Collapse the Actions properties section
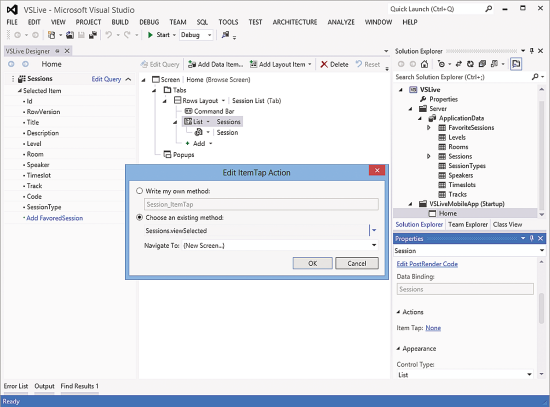Screen dimensions: 550x407 [x=398, y=312]
